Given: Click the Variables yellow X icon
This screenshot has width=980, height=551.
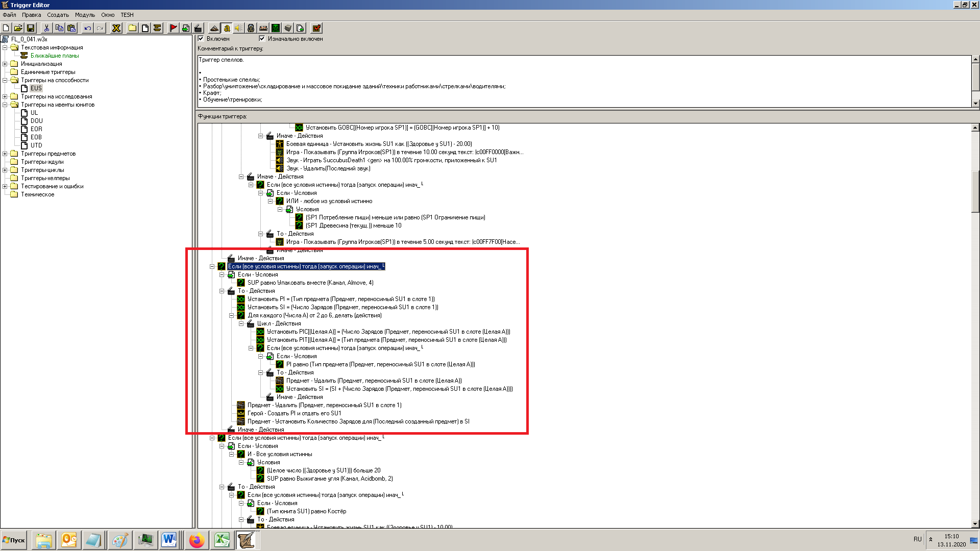Looking at the screenshot, I should [x=116, y=28].
